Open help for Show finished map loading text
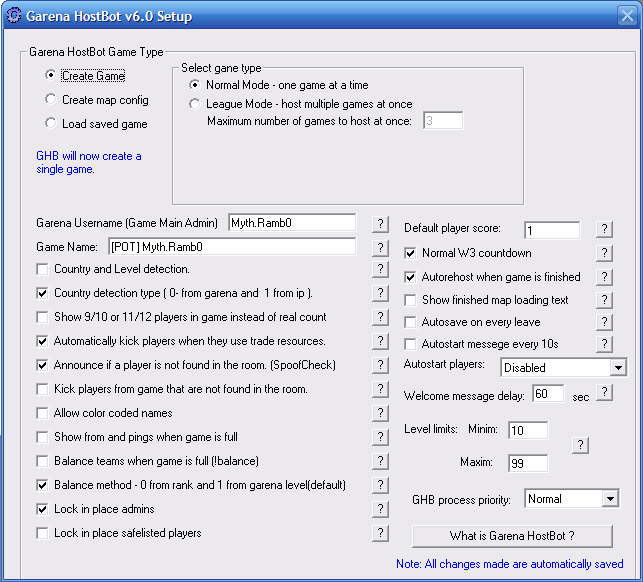The image size is (643, 582). pos(604,300)
